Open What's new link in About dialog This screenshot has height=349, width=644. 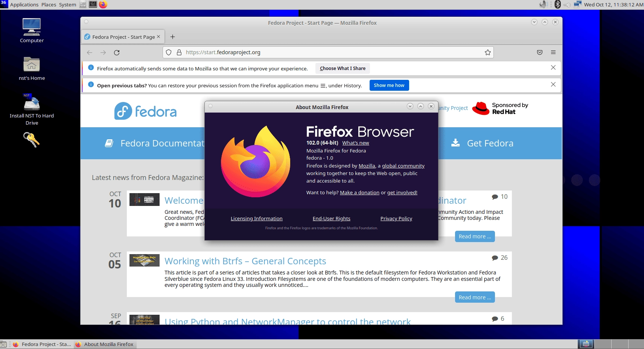355,143
